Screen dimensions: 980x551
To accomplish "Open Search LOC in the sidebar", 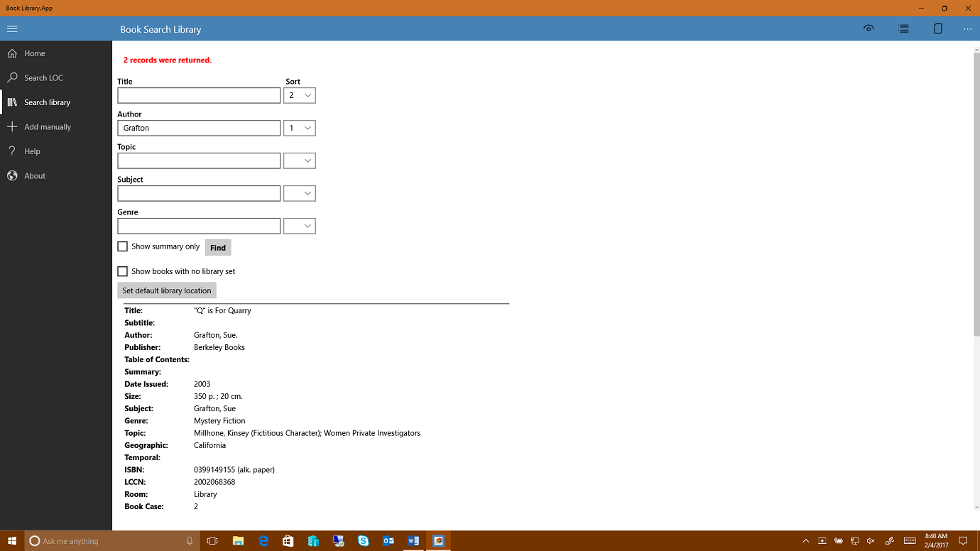I will pos(56,78).
